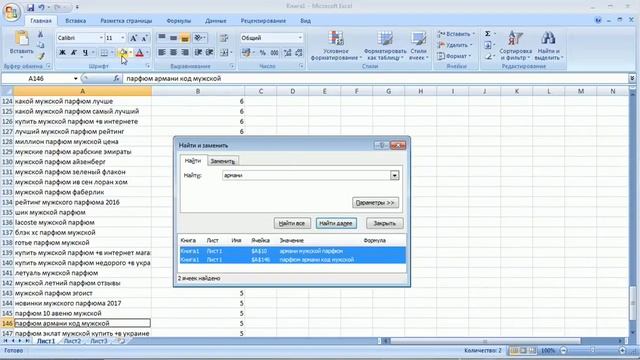
Task: Open Cell Styles (Стили ячеек)
Action: click(418, 46)
